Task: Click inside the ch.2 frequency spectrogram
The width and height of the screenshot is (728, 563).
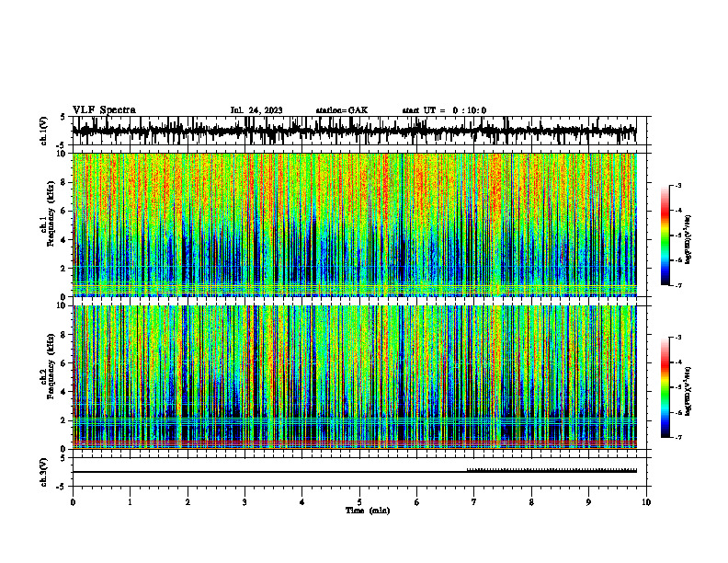Action: (354, 377)
